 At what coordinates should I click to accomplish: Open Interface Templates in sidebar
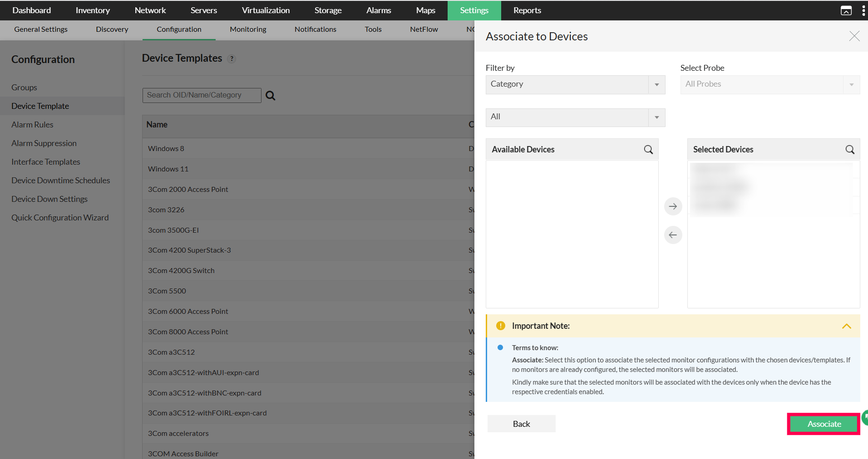[45, 162]
